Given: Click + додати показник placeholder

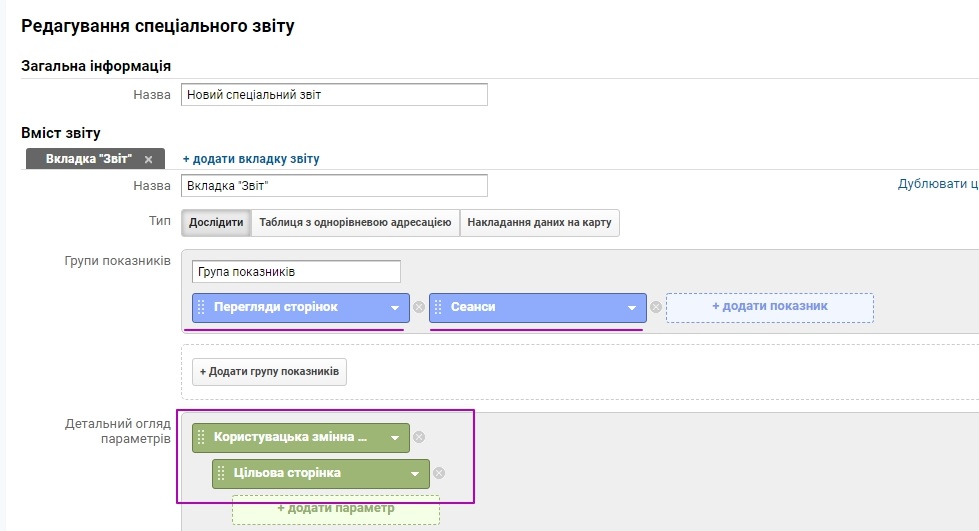Looking at the screenshot, I should [769, 306].
